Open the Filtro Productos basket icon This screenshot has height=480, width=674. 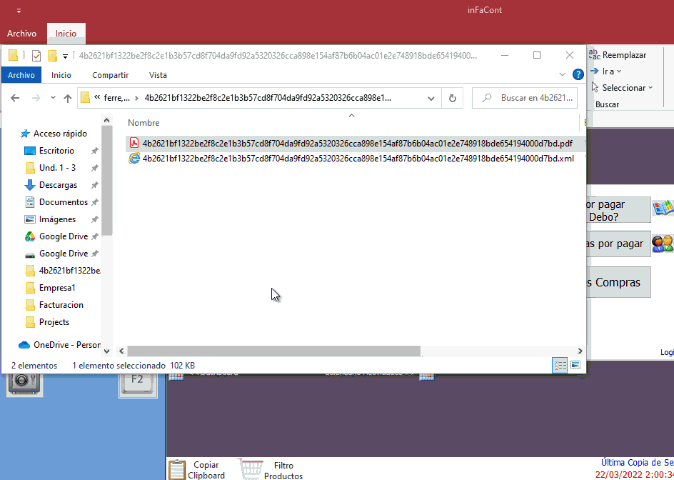252,469
